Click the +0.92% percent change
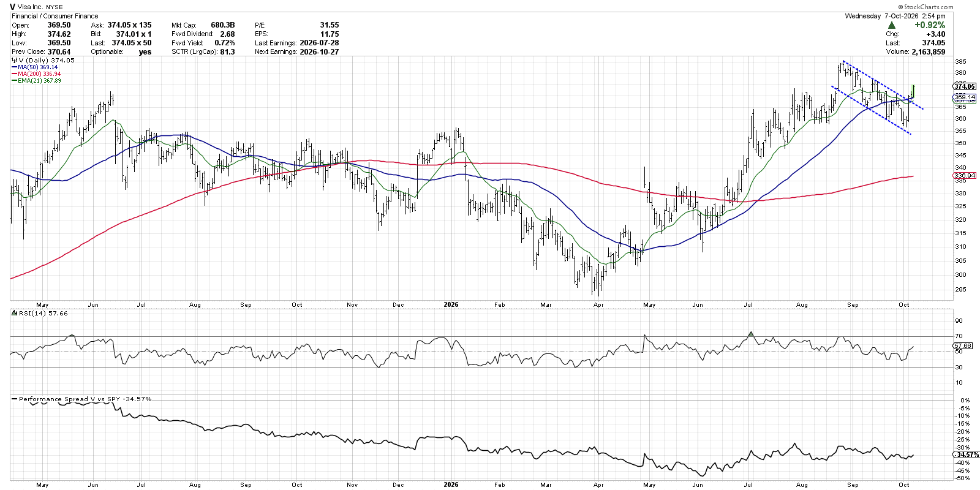 pos(930,25)
